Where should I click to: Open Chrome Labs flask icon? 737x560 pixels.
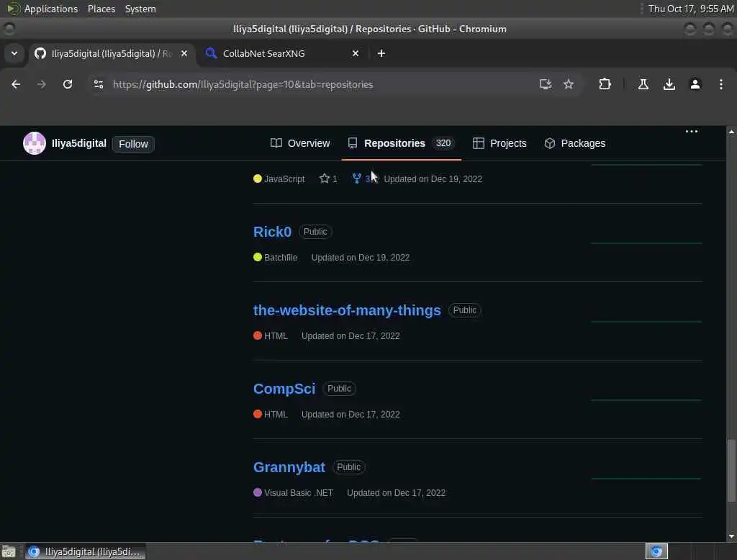tap(643, 84)
